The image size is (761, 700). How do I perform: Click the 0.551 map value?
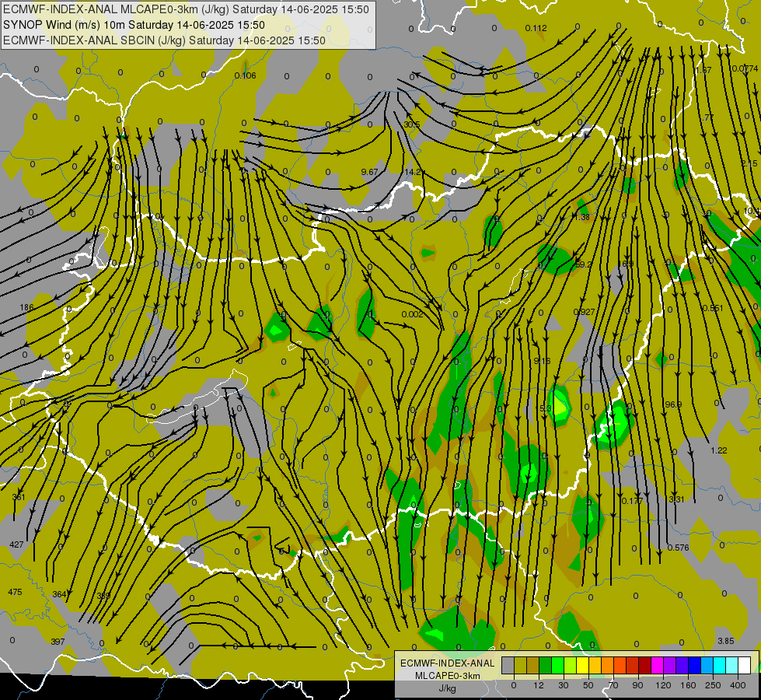[713, 308]
